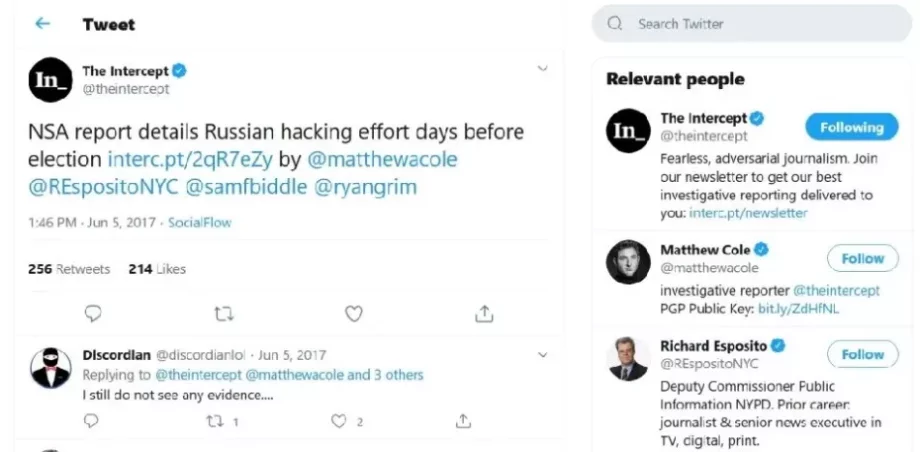Viewport: 920px width, 452px height.
Task: Reply to The Intercept's main tweet
Action: 93,314
